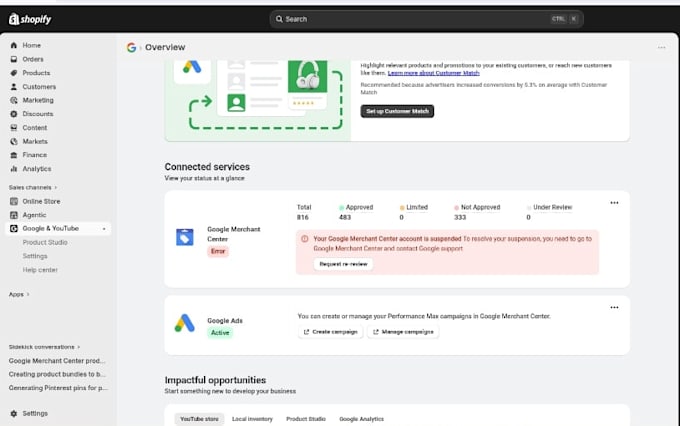Open Creating product bundles conversation
This screenshot has height=426, width=680.
pyautogui.click(x=57, y=374)
